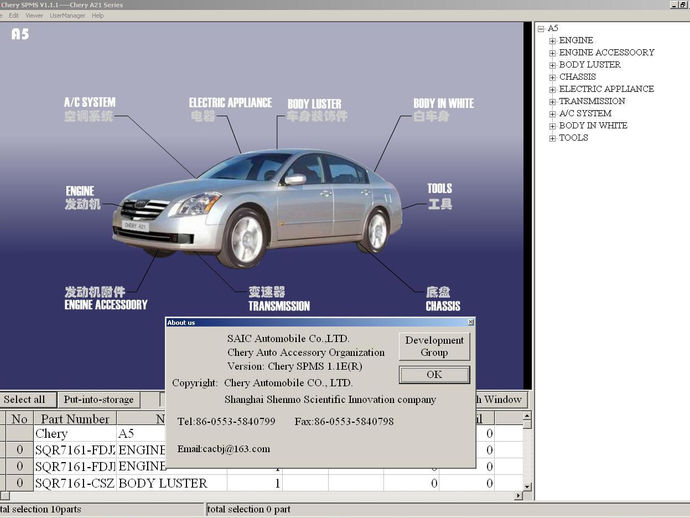Open the Viewer menu
This screenshot has width=690, height=518.
(x=34, y=15)
